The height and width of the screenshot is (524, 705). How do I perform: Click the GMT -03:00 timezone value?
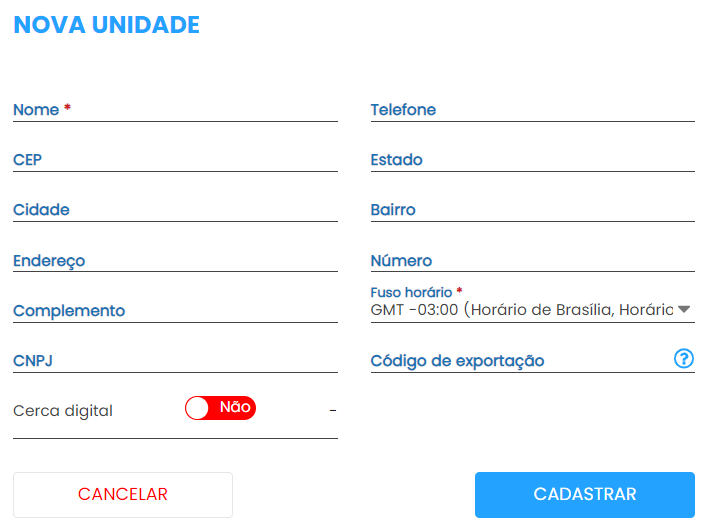414,310
